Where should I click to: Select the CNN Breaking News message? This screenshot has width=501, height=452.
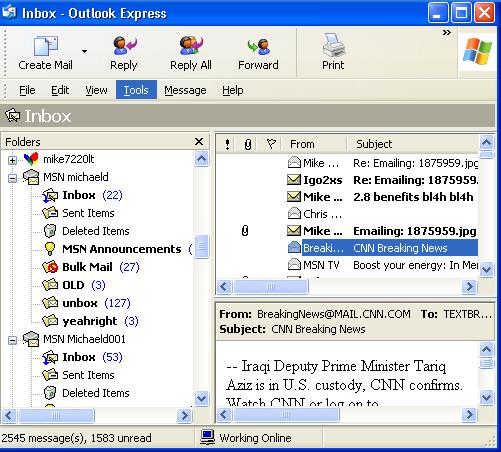pos(347,248)
